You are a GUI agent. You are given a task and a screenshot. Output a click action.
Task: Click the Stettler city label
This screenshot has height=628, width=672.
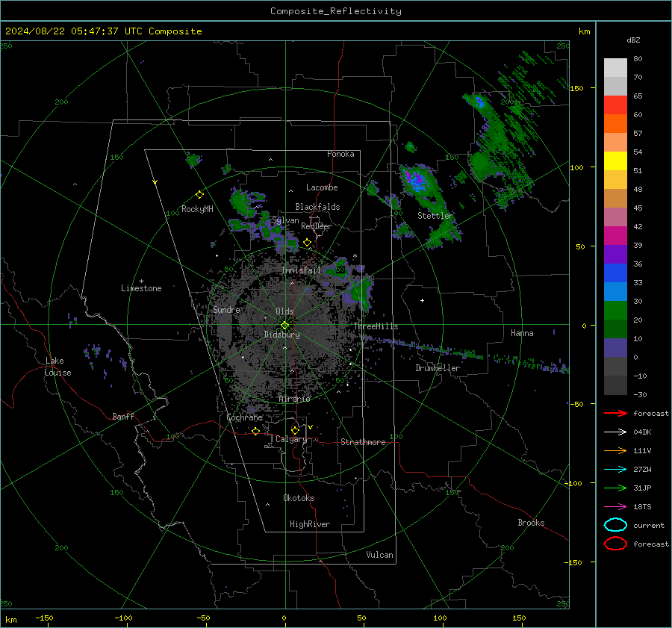pos(435,216)
